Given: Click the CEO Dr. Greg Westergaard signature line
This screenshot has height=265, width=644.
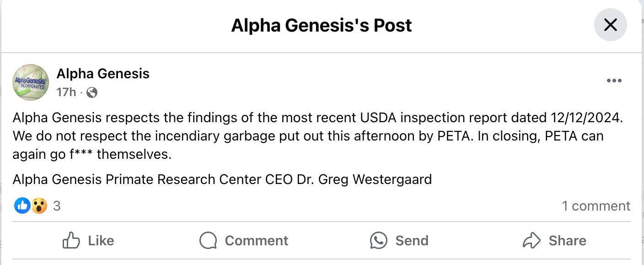Looking at the screenshot, I should click(222, 179).
